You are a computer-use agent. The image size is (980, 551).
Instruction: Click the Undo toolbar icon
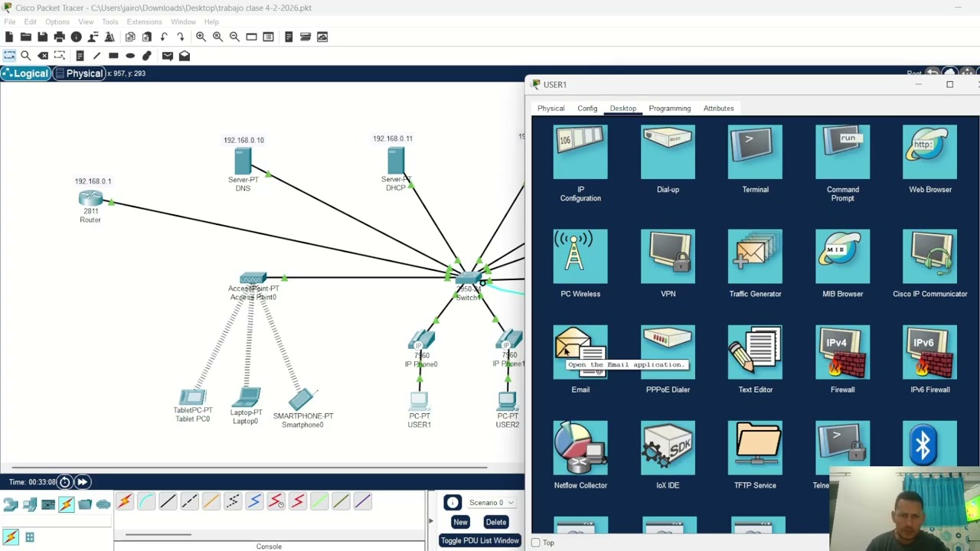[x=164, y=37]
